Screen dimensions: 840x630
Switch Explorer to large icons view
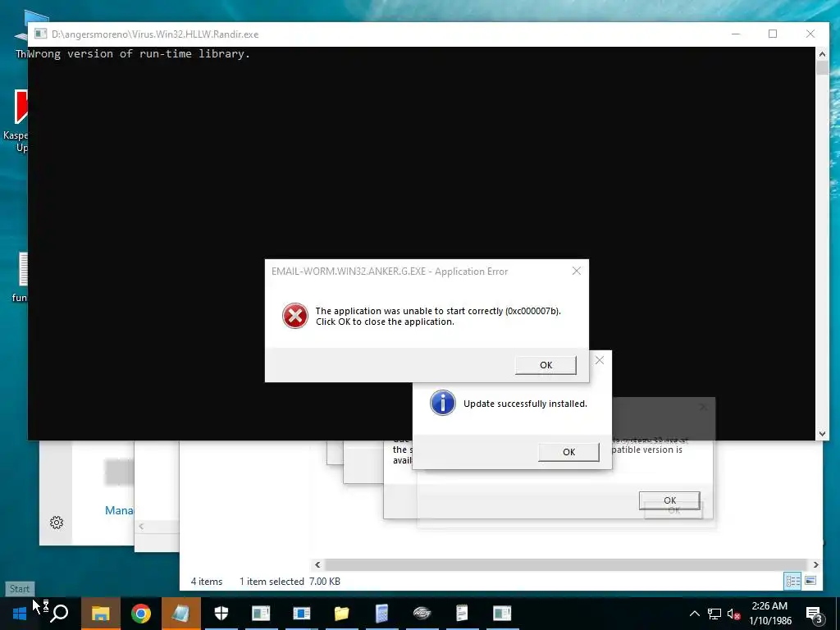810,581
